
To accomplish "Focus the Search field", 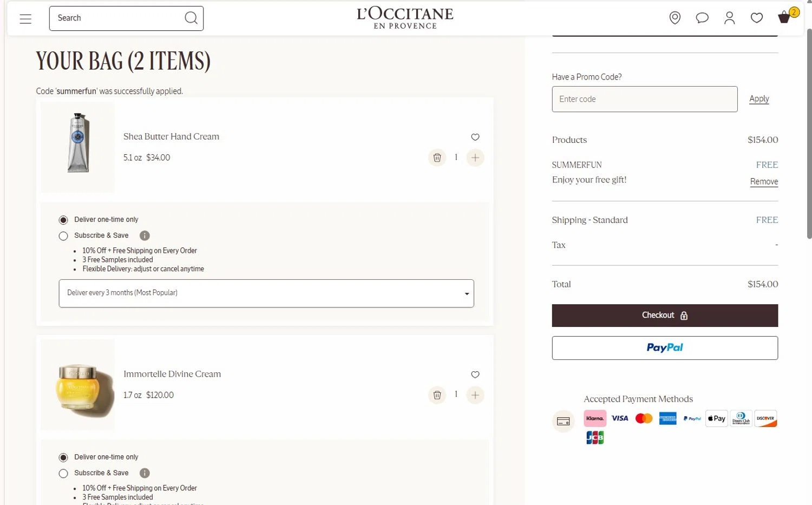I will [116, 18].
